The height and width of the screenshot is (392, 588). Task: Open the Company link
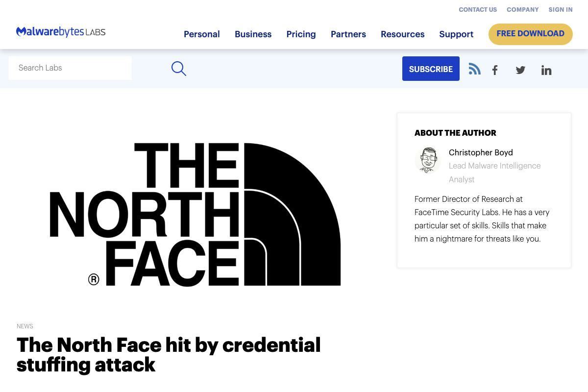click(523, 10)
